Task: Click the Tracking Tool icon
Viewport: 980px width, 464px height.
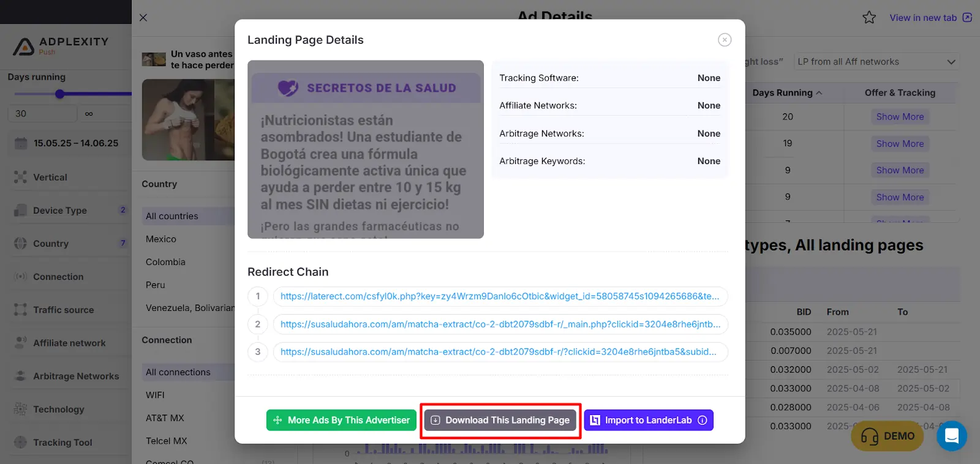Action: coord(20,442)
